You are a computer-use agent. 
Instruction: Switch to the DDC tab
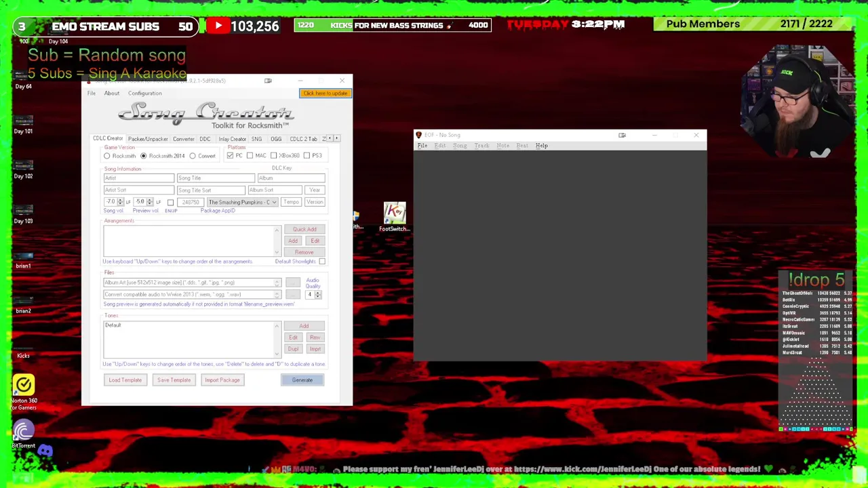[205, 139]
